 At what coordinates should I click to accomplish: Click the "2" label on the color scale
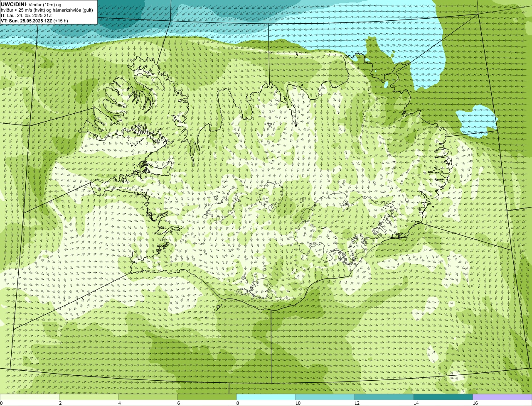[60, 403]
